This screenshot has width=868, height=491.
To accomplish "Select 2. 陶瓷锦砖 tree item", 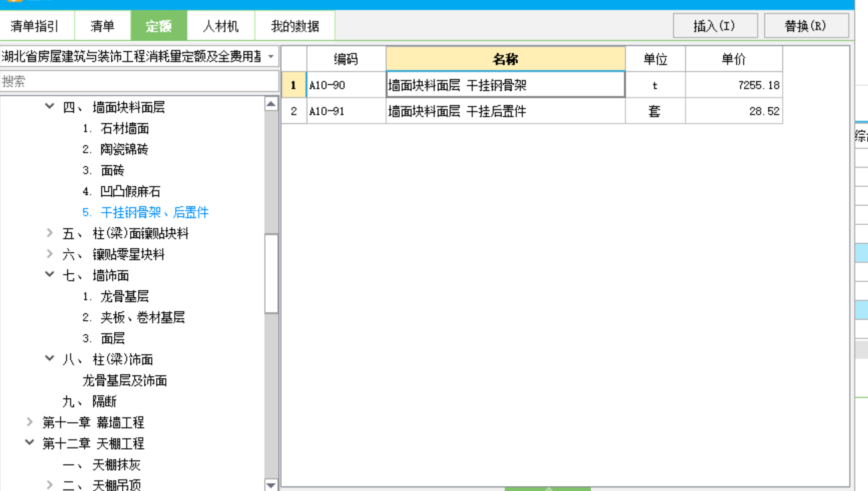I will point(116,149).
